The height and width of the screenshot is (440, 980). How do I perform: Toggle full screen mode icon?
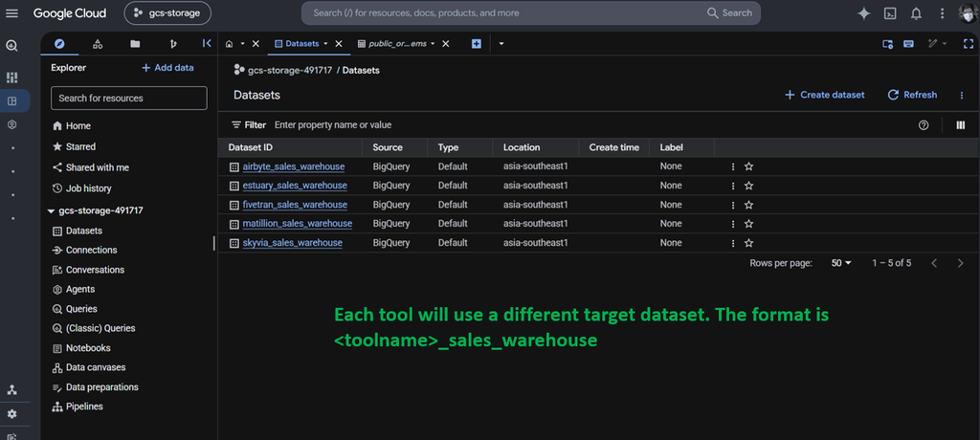[x=969, y=44]
